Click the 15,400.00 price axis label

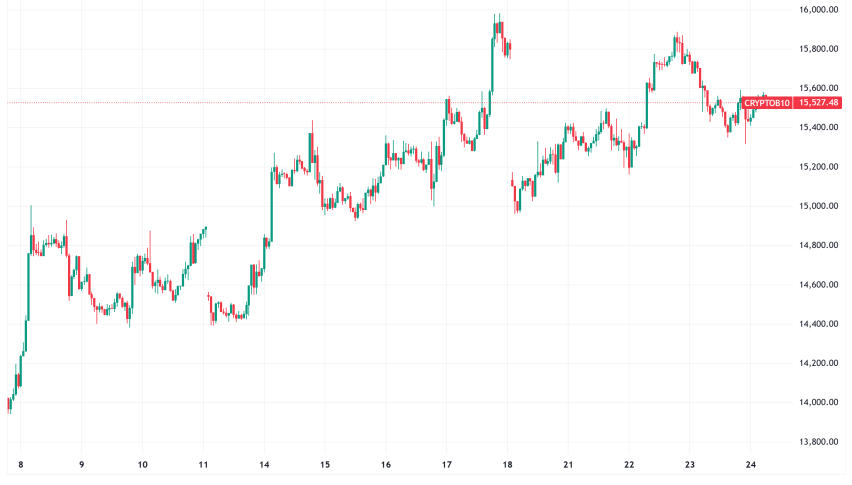click(817, 128)
